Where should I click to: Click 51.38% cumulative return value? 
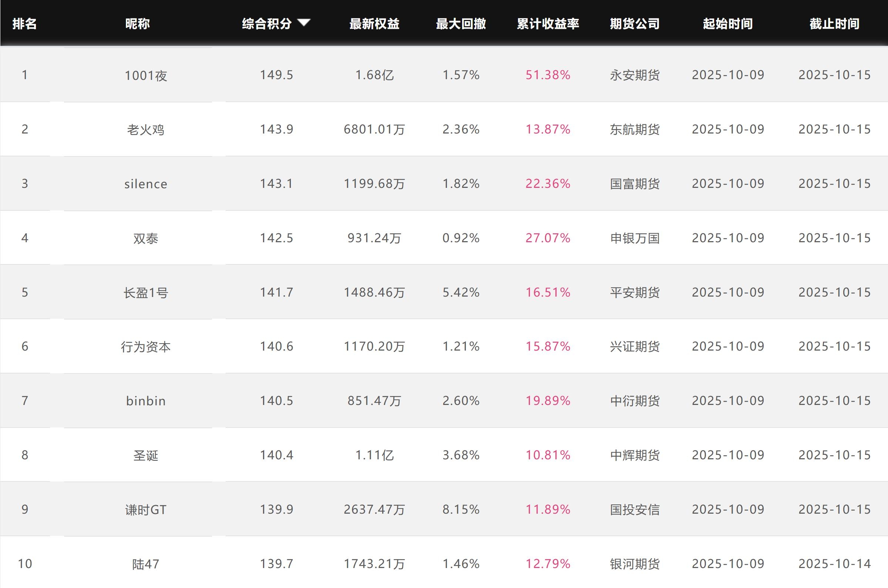[548, 75]
